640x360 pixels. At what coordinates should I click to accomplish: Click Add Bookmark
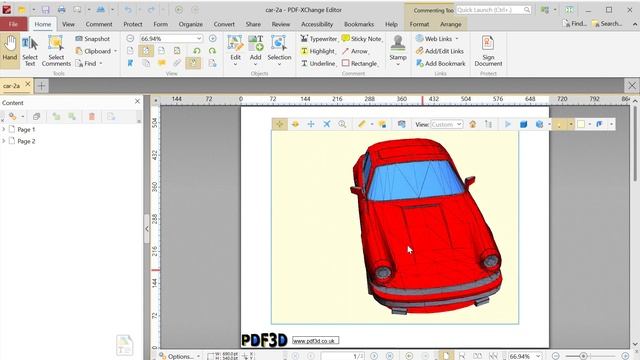440,63
